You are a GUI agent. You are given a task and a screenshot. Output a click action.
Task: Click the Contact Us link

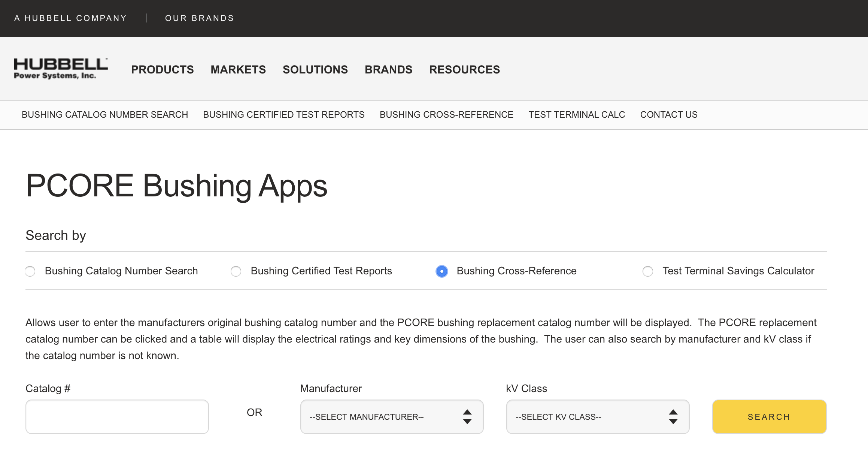[x=669, y=115]
